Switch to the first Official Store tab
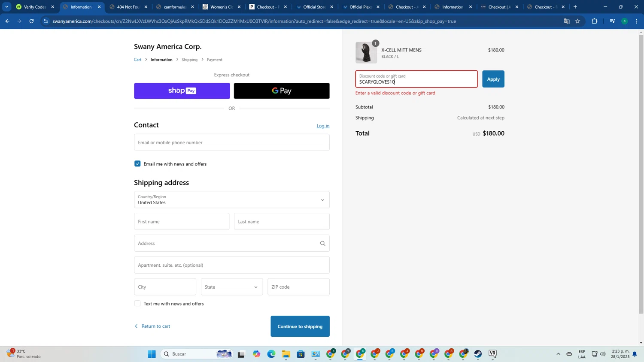This screenshot has height=362, width=644. (314, 7)
